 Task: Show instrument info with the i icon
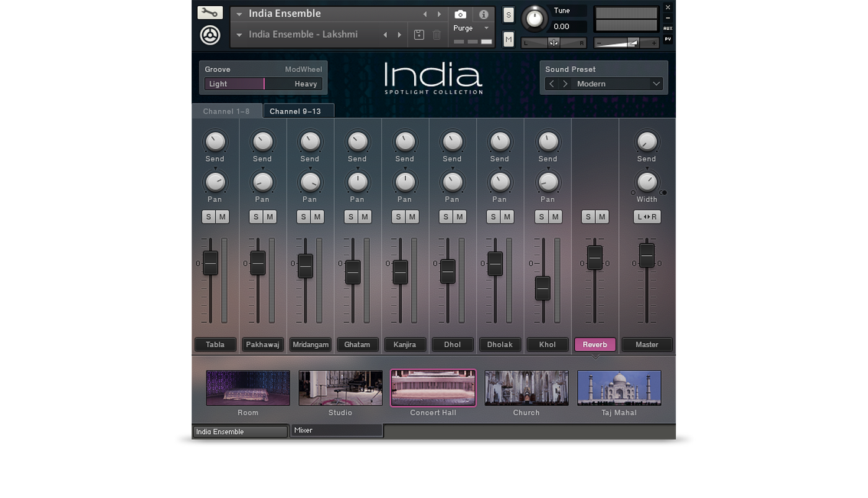click(484, 14)
